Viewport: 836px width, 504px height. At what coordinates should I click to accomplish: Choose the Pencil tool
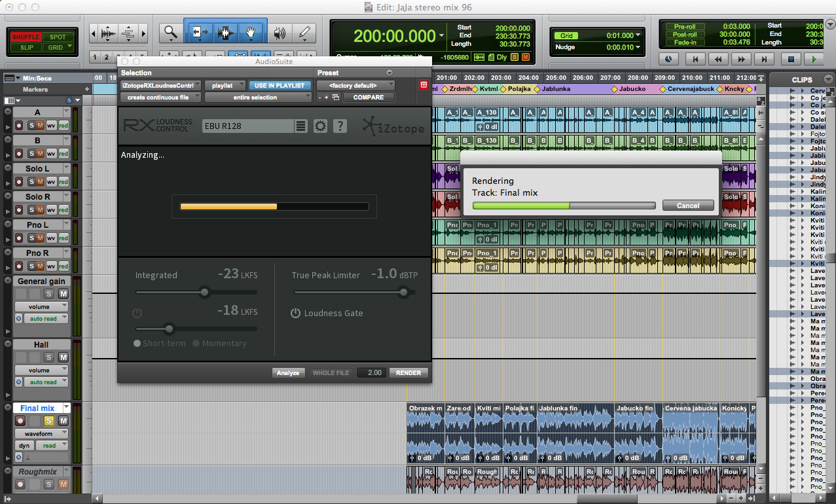pyautogui.click(x=304, y=33)
